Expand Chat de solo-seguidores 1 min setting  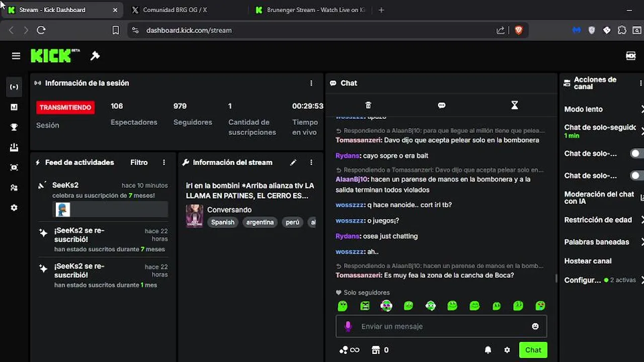tap(642, 131)
